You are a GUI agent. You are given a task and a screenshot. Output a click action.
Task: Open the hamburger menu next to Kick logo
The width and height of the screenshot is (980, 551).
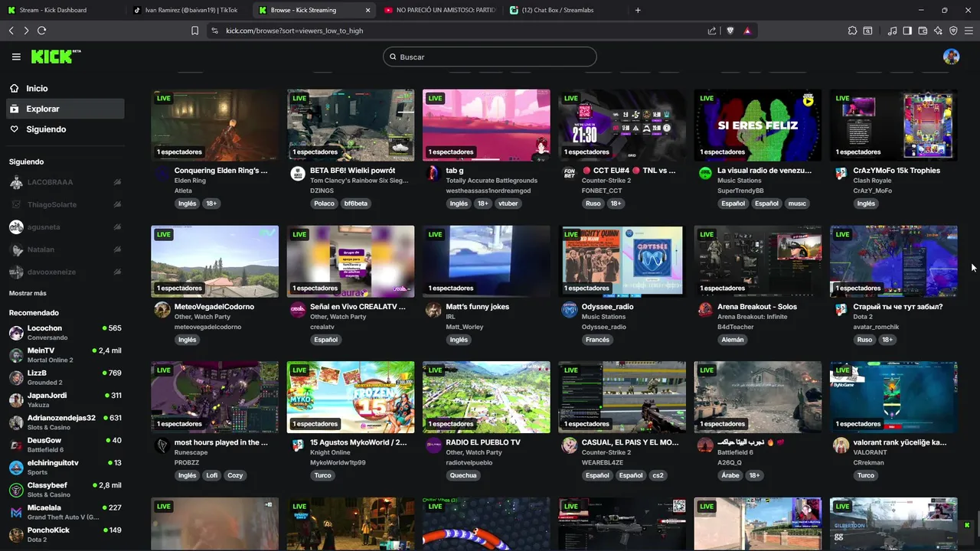tap(16, 57)
